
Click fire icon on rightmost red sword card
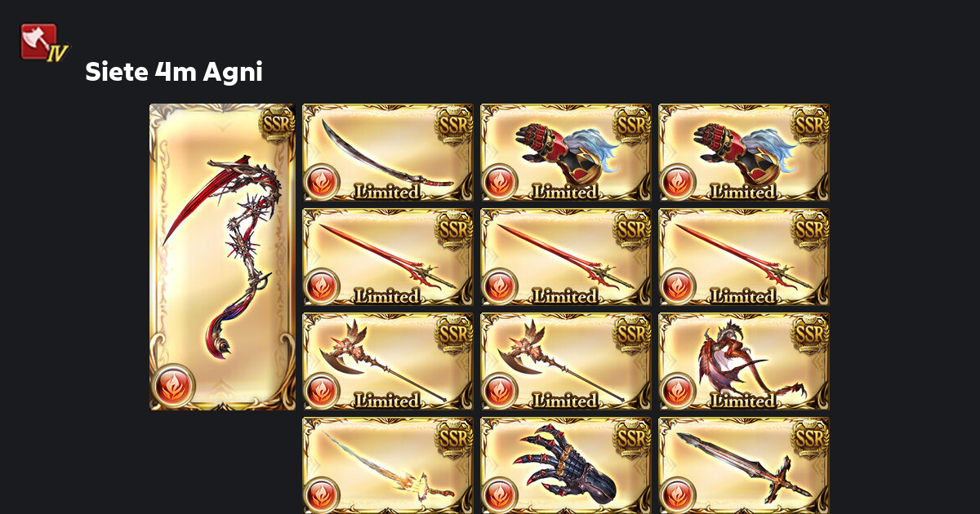(x=678, y=286)
